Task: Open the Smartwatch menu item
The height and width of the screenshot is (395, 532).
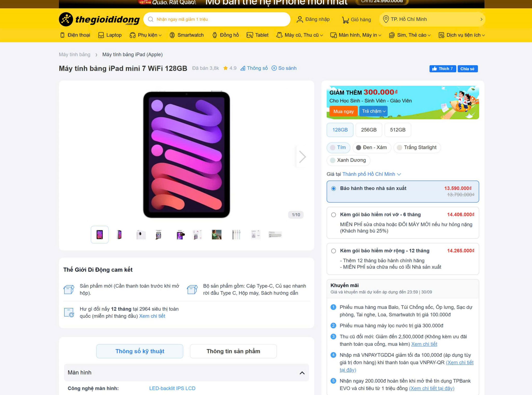Action: tap(187, 35)
